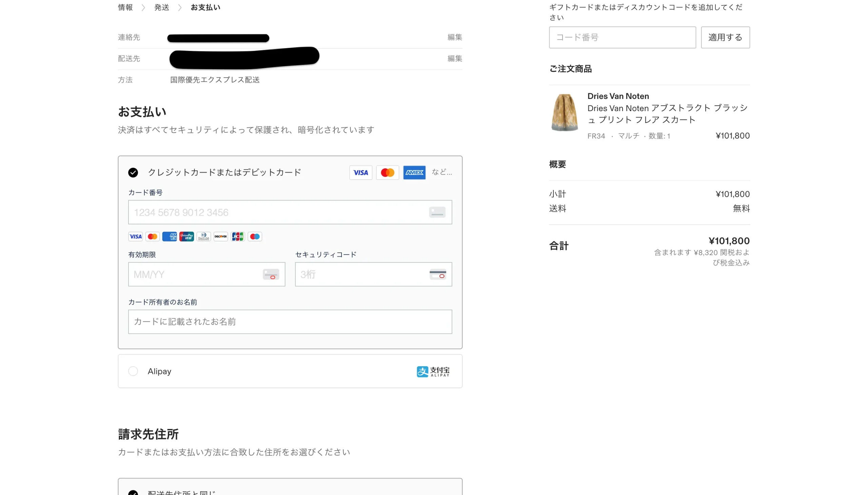Click the Dries Van Noten skirt thumbnail
Screen dimensions: 868x495
pyautogui.click(x=564, y=112)
